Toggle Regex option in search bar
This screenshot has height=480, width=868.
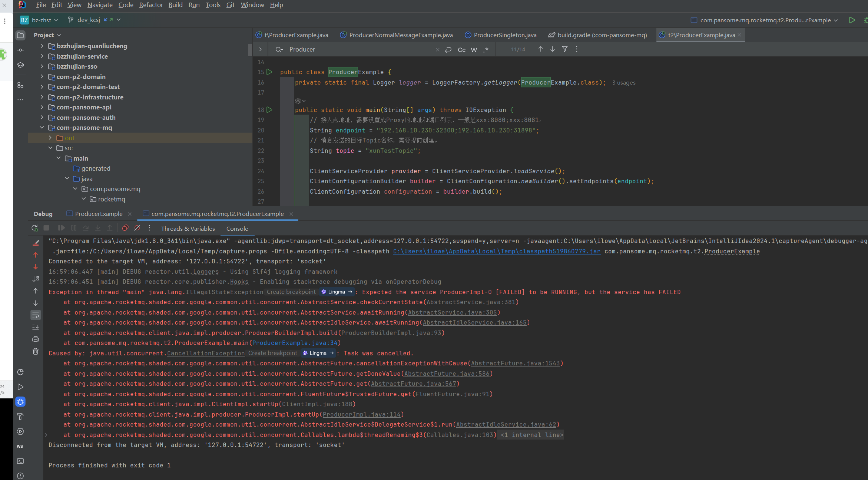(x=486, y=49)
